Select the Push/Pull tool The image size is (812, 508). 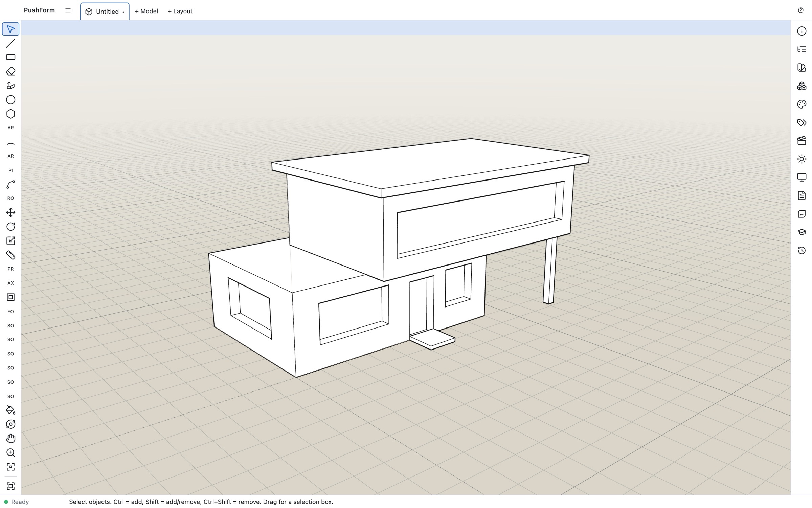10,85
